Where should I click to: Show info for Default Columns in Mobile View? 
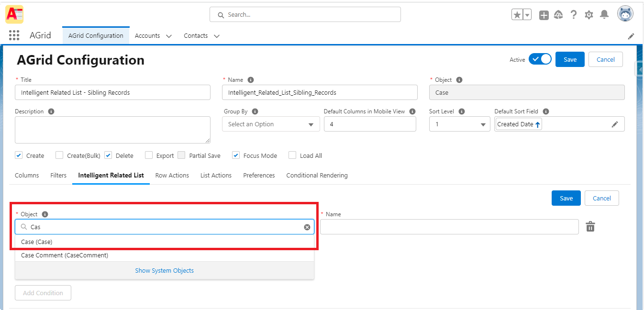pos(412,111)
